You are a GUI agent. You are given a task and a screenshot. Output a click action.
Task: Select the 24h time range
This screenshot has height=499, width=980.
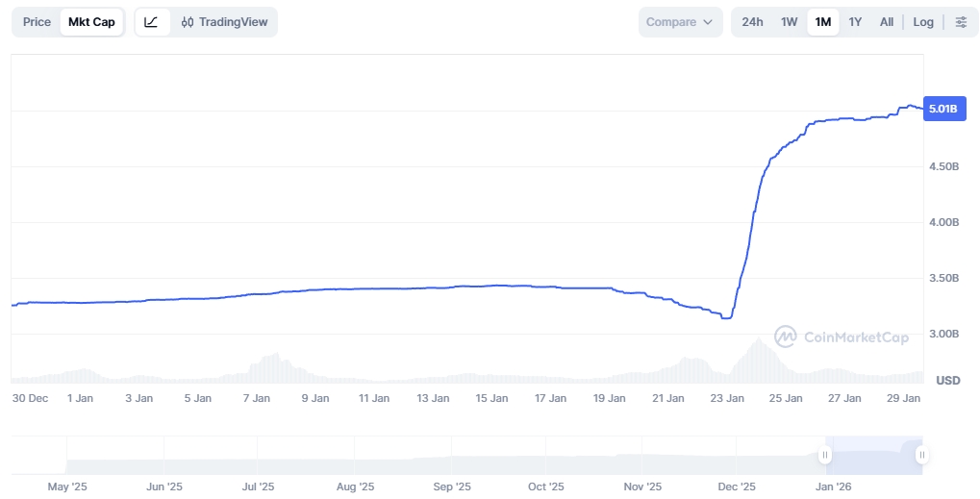coord(752,22)
